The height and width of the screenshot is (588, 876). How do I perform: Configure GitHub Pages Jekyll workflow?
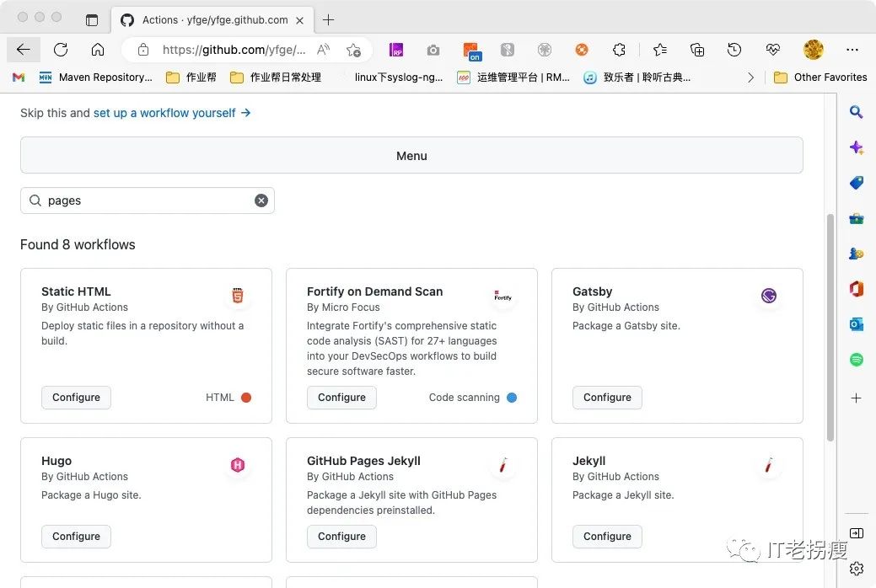[341, 537]
